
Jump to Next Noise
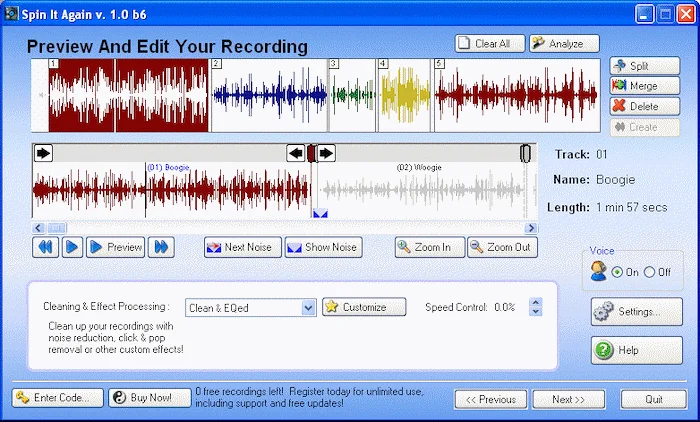(243, 247)
